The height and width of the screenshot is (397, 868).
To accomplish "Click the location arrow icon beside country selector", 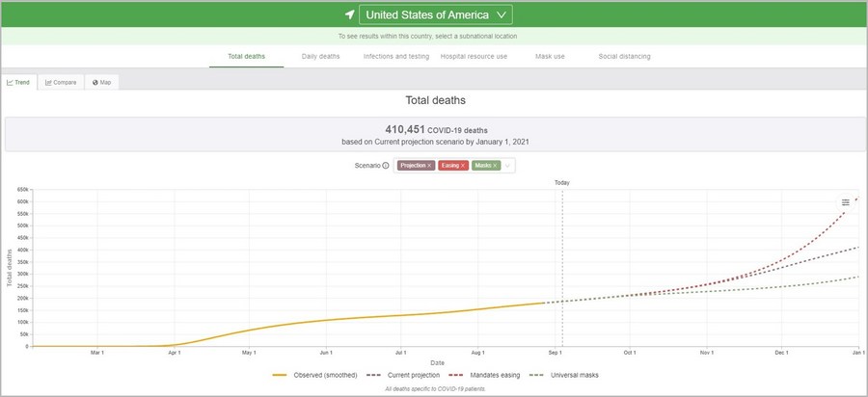I will click(349, 15).
